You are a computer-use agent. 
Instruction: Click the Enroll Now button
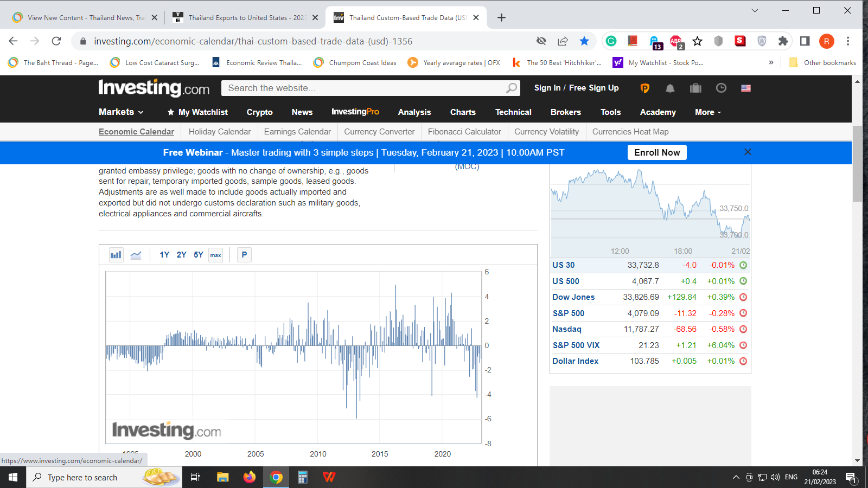pos(657,152)
